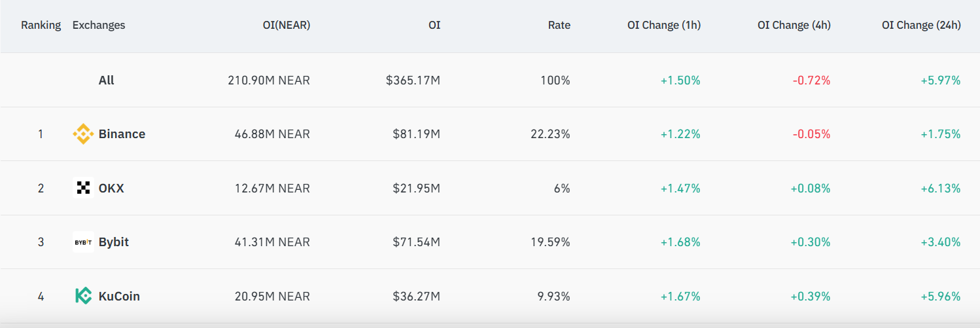Click the 22.23% rate cell
Image resolution: width=980 pixels, height=328 pixels.
[550, 134]
